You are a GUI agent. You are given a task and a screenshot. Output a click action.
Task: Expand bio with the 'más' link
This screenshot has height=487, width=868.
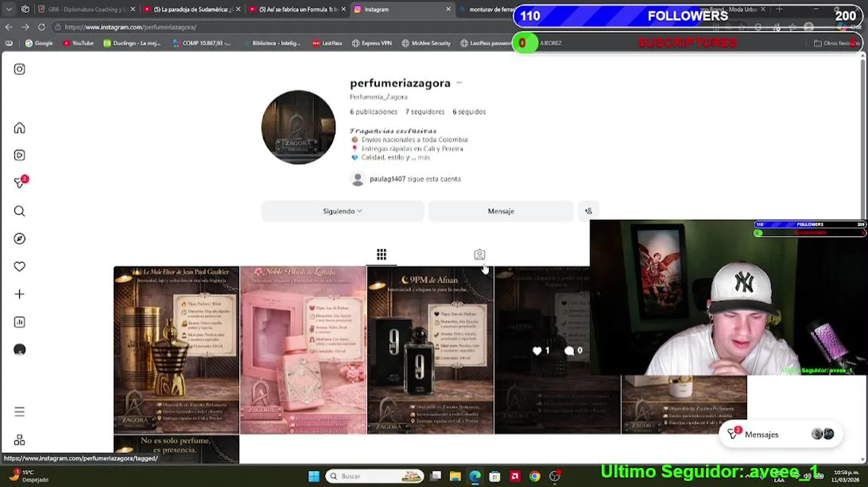[424, 157]
